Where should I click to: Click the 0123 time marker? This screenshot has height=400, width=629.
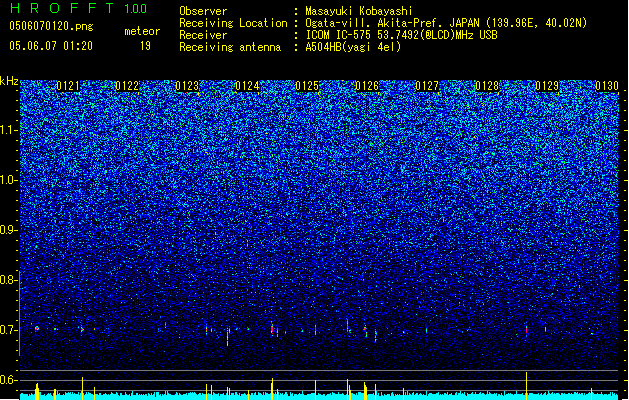click(x=187, y=86)
